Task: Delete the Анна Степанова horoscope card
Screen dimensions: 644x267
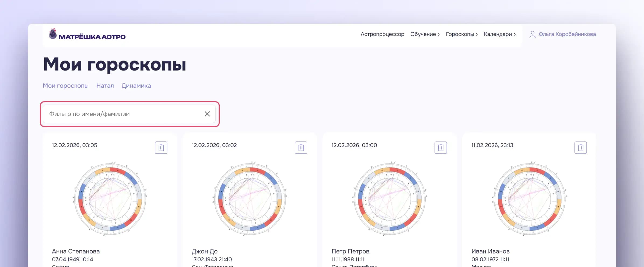Action: coord(161,147)
